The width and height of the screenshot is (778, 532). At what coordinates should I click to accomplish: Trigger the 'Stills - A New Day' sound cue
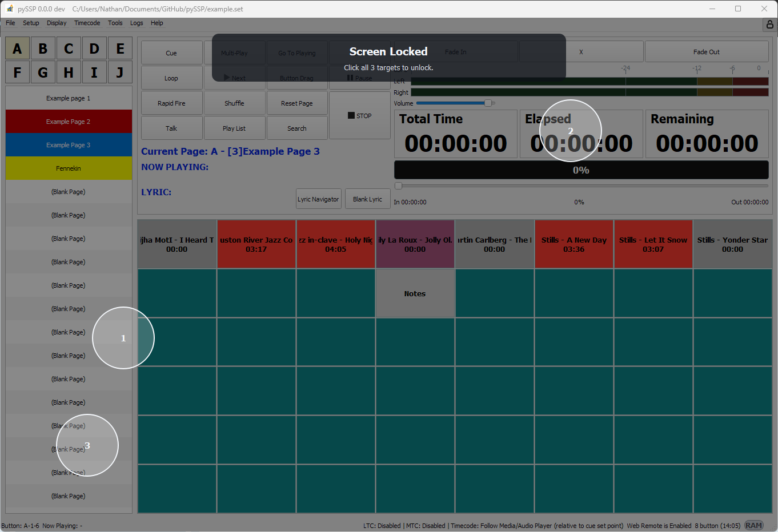click(574, 244)
